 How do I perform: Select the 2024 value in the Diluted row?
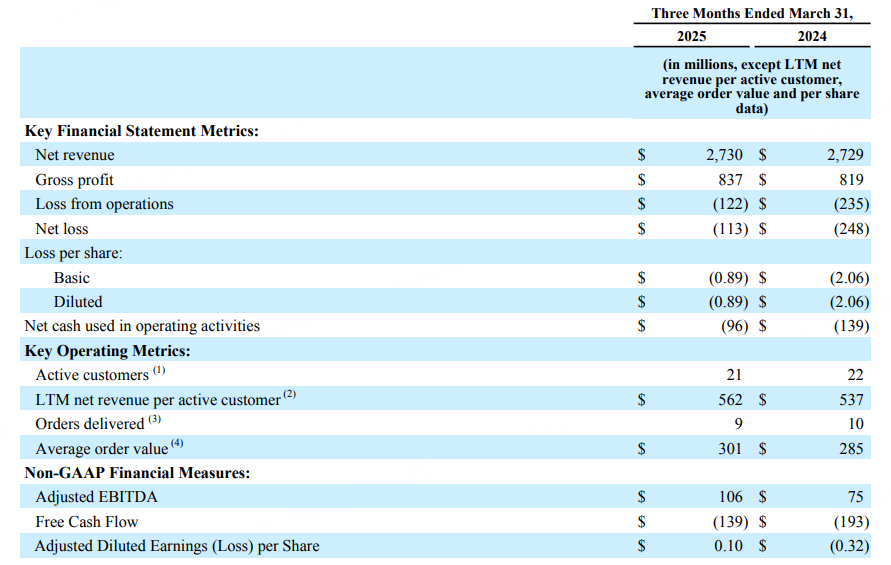point(849,301)
